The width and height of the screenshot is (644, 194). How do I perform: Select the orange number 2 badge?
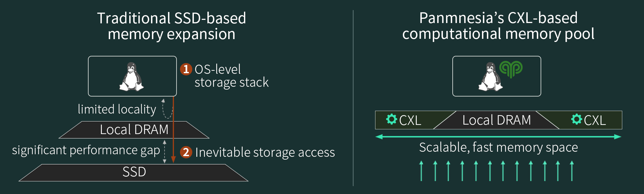coord(186,152)
